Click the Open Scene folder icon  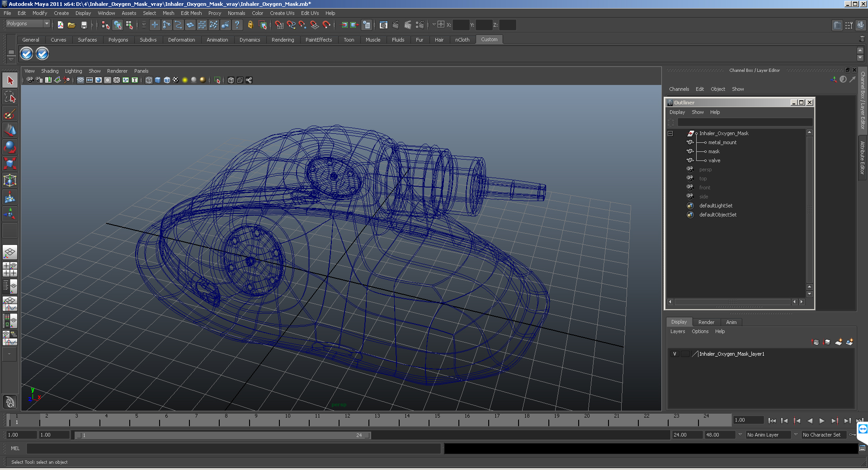(71, 25)
